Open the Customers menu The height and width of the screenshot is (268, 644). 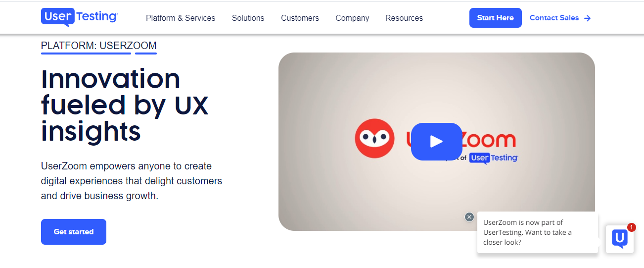300,18
